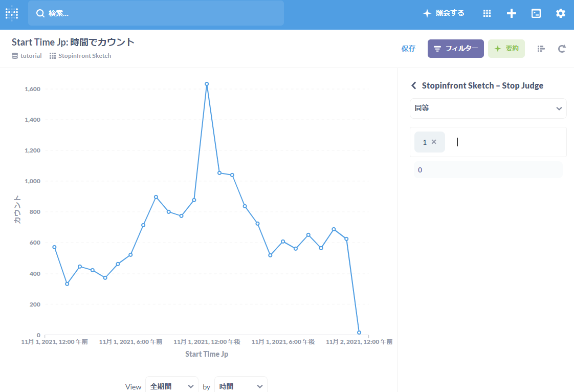Open the 全期間 time range dropdown
This screenshot has height=392, width=574.
tap(172, 386)
